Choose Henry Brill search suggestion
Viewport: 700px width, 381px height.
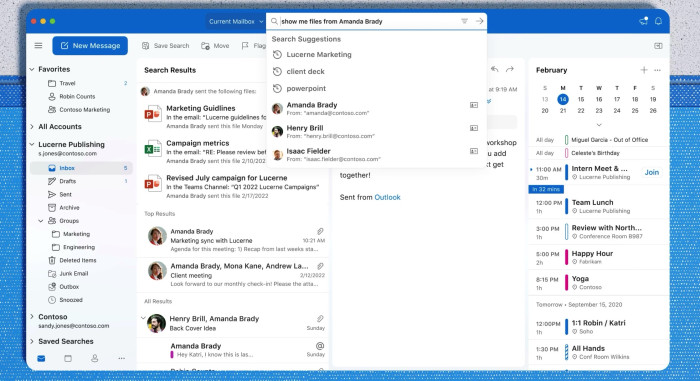(x=376, y=132)
